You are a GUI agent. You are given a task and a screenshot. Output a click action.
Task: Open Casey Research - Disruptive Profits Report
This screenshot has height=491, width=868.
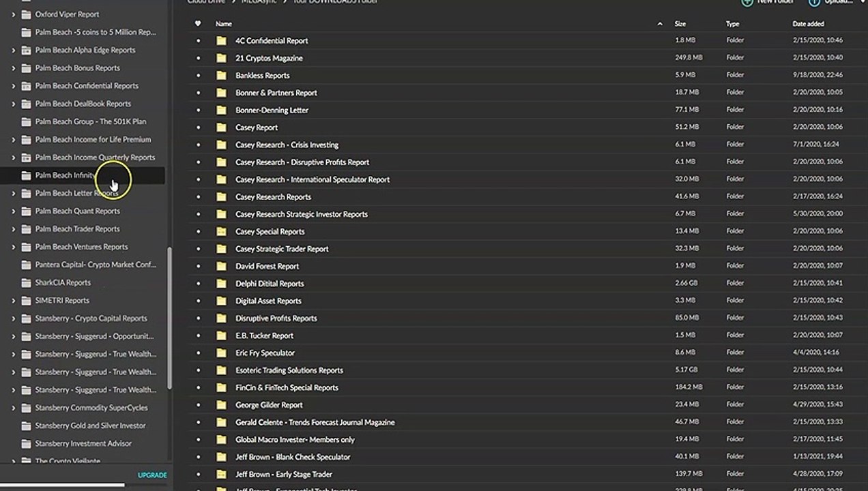click(302, 162)
